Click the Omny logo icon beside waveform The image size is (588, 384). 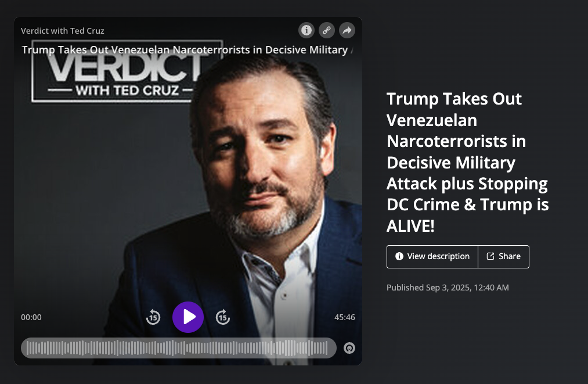[349, 348]
